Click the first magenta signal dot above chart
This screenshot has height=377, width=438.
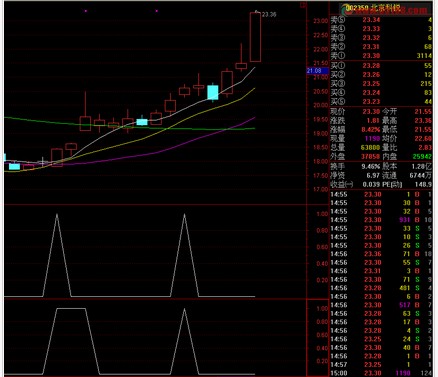click(x=86, y=11)
